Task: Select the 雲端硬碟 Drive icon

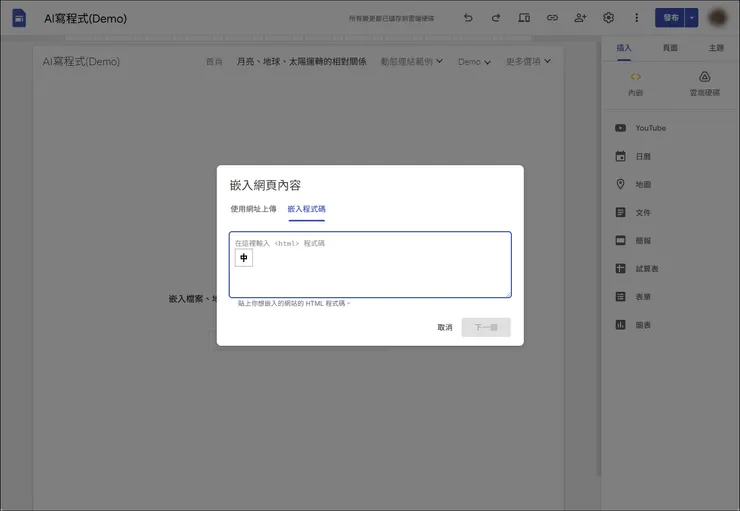Action: 705,84
